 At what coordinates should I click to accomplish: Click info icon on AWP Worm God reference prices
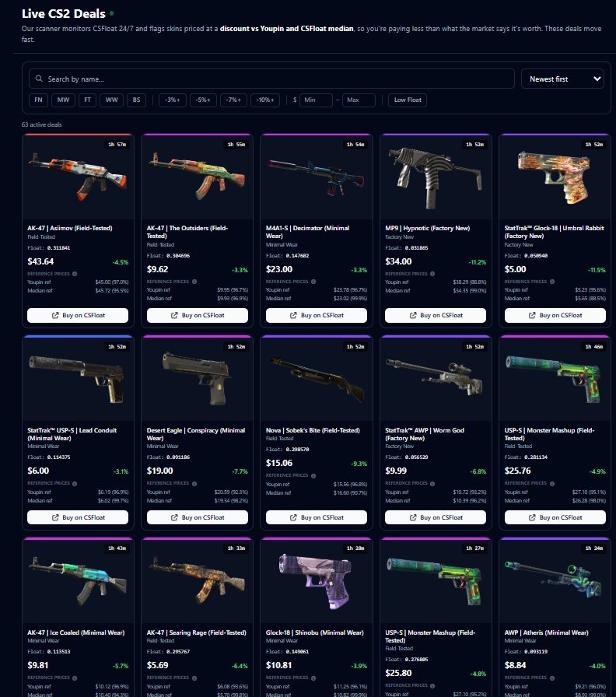tap(432, 484)
